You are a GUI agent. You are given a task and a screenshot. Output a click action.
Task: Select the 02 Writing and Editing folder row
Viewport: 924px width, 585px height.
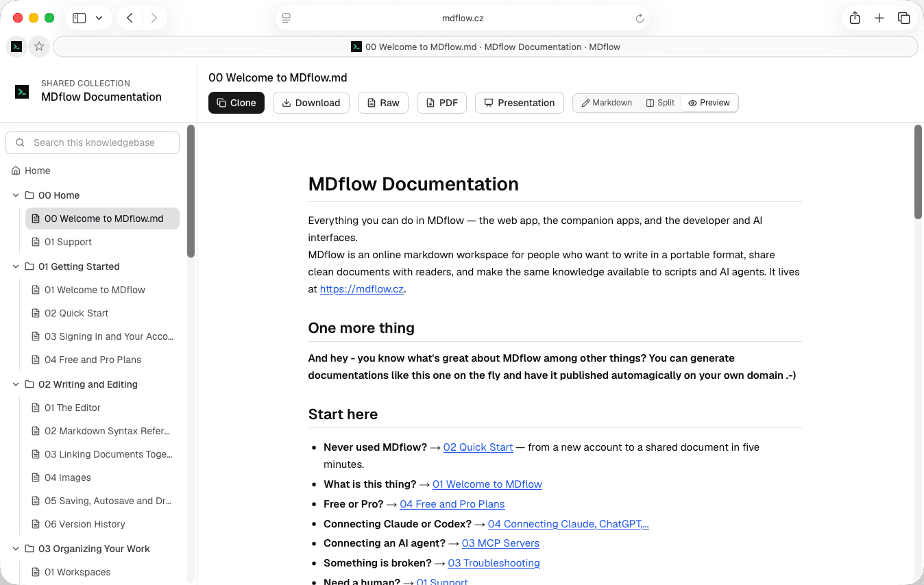(x=93, y=384)
